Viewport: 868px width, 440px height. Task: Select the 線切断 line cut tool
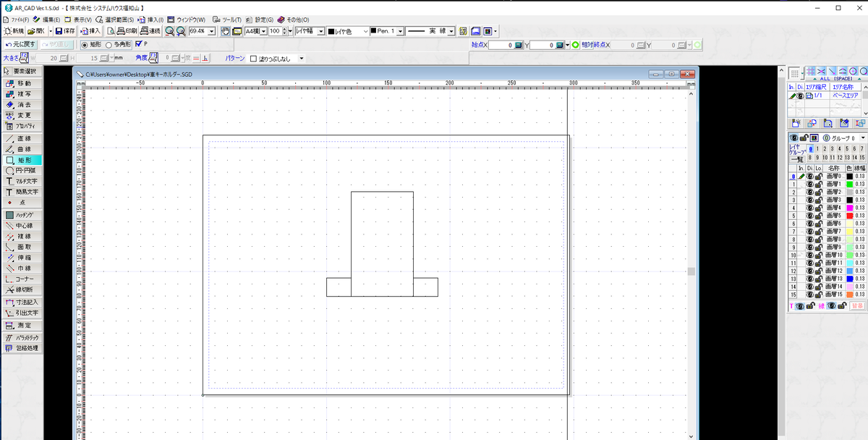[22, 289]
